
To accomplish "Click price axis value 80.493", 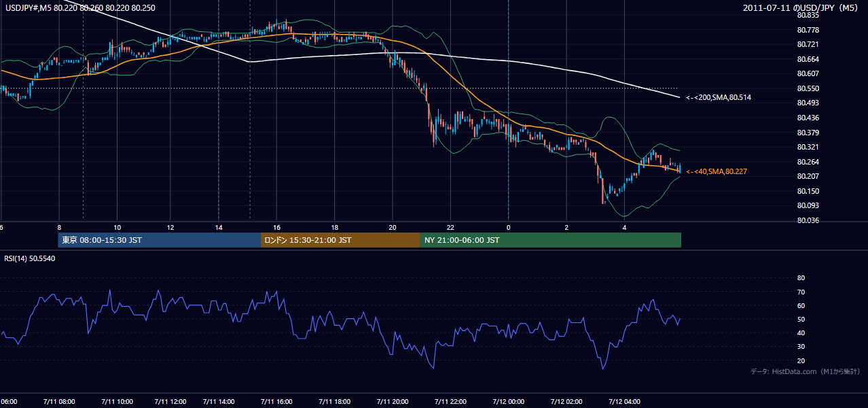I will (x=808, y=103).
